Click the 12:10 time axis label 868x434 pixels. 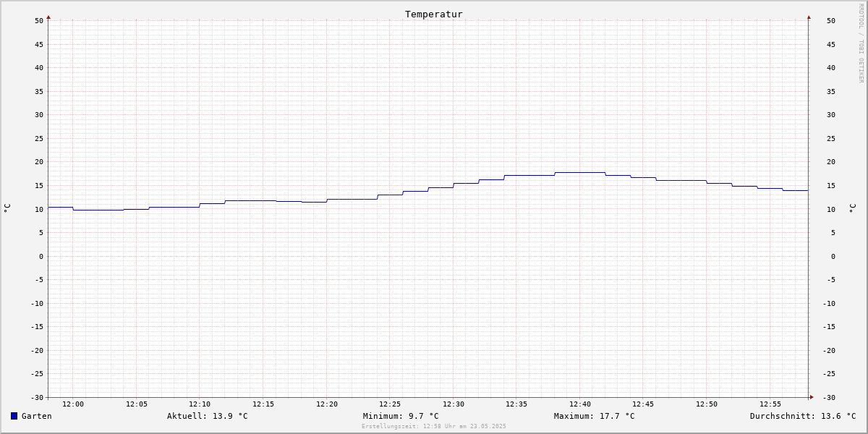(x=200, y=404)
